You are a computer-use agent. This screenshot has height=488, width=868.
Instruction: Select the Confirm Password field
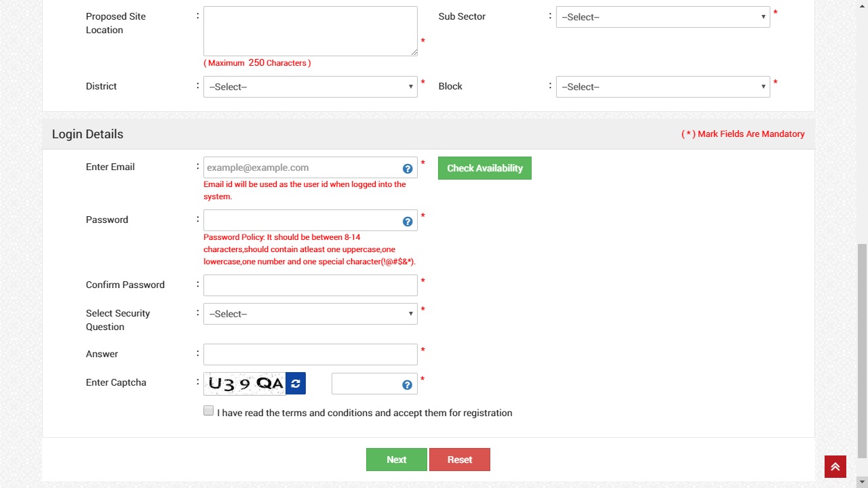click(x=310, y=285)
